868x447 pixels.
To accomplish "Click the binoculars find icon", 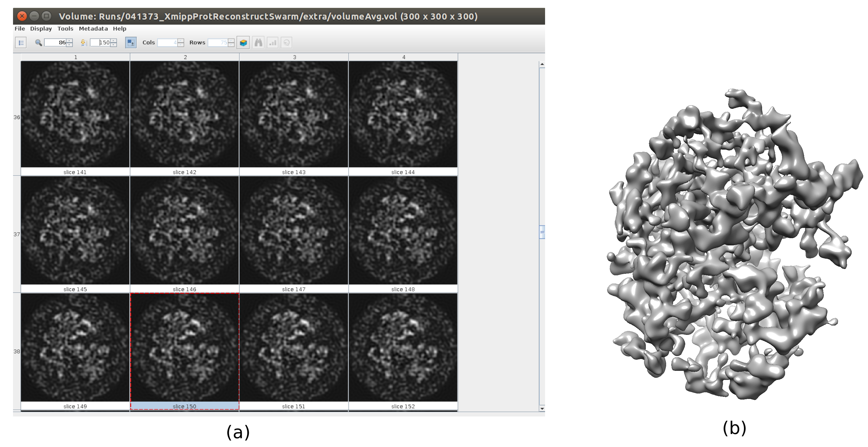I will coord(258,43).
